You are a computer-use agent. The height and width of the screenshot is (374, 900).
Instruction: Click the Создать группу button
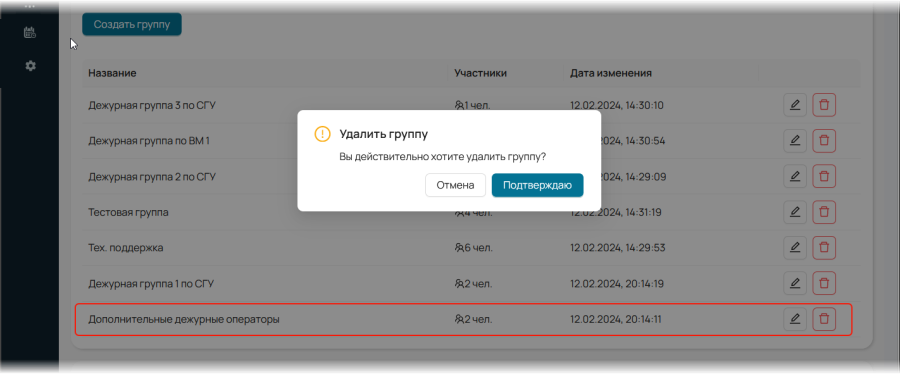pyautogui.click(x=132, y=25)
